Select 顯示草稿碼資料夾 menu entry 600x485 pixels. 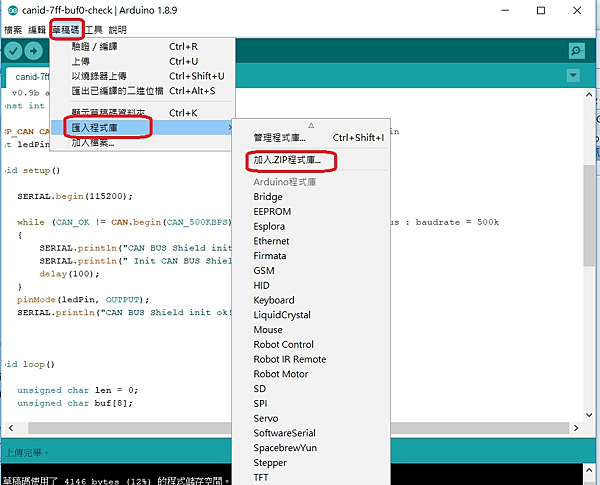pyautogui.click(x=142, y=113)
